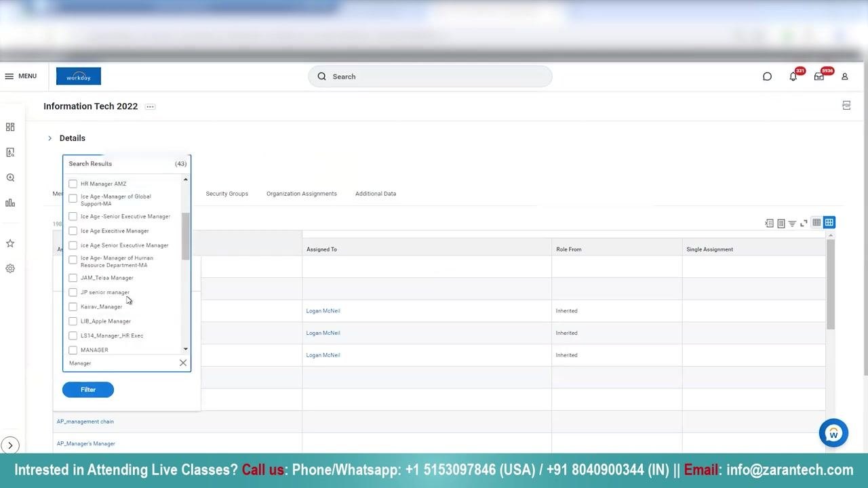The image size is (868, 488).
Task: Export the table to Excel
Action: coord(769,223)
